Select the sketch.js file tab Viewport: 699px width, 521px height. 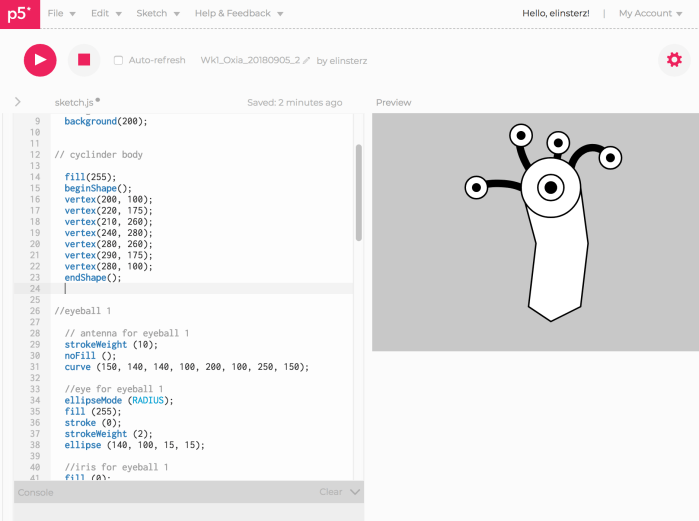[x=74, y=103]
